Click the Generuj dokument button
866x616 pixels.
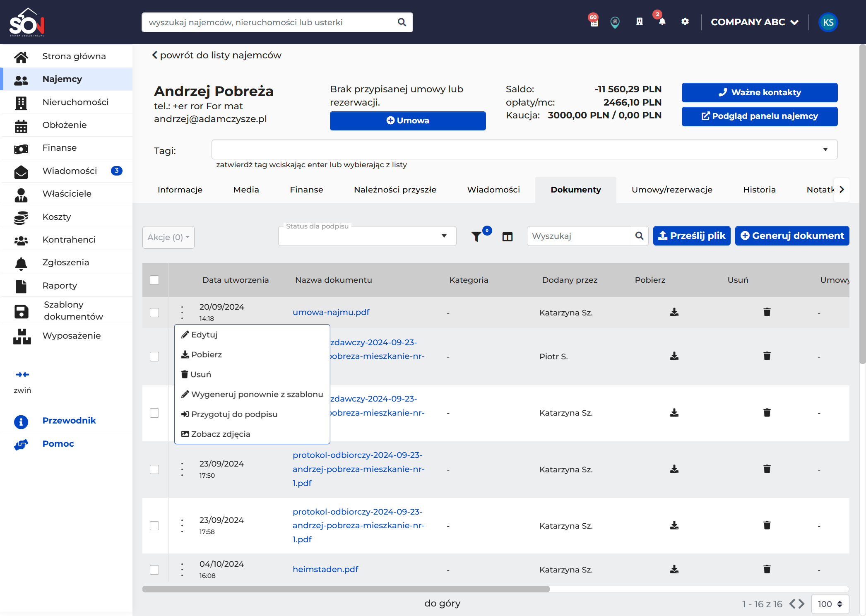[792, 236]
